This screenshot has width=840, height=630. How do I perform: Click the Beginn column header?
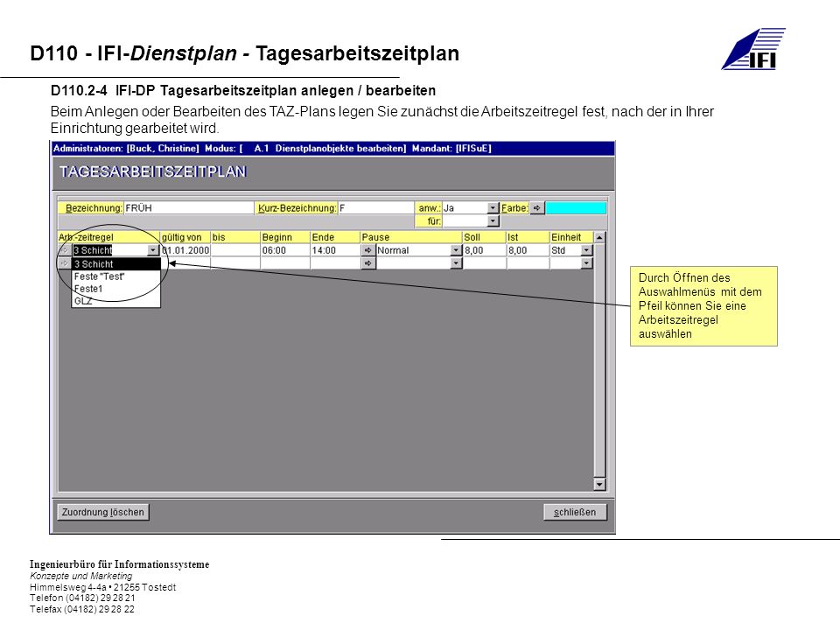[x=285, y=237]
